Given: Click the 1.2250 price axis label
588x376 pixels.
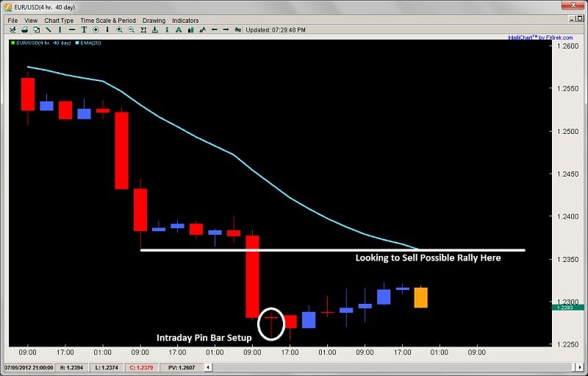Looking at the screenshot, I should tap(567, 344).
